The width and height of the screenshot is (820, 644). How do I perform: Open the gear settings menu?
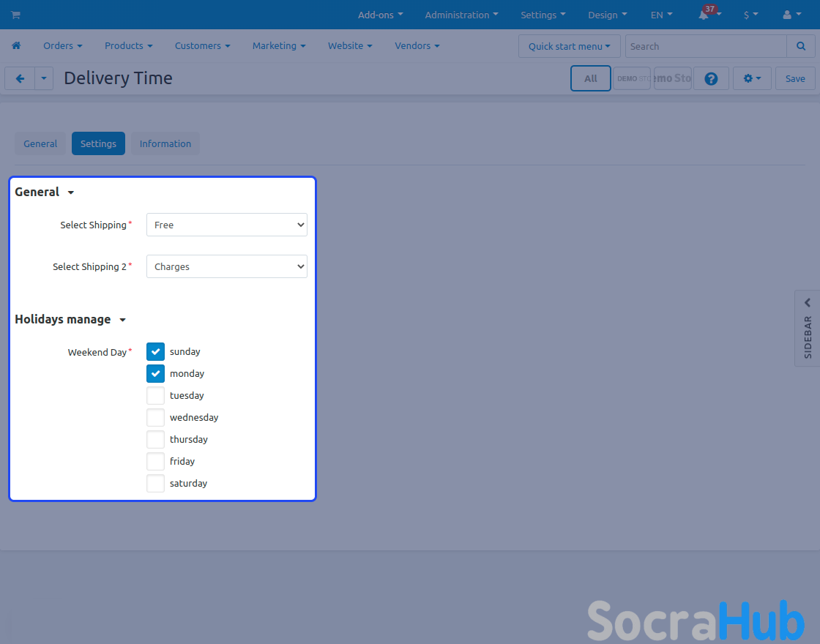point(752,78)
